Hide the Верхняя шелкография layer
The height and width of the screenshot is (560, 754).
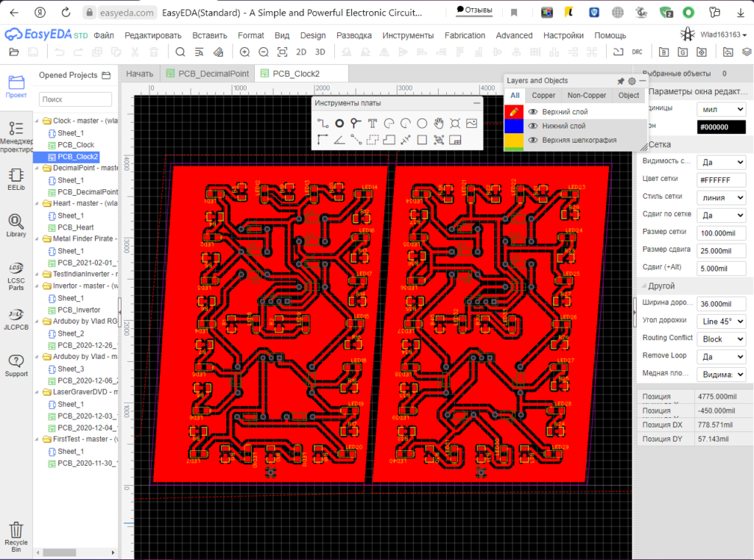533,140
